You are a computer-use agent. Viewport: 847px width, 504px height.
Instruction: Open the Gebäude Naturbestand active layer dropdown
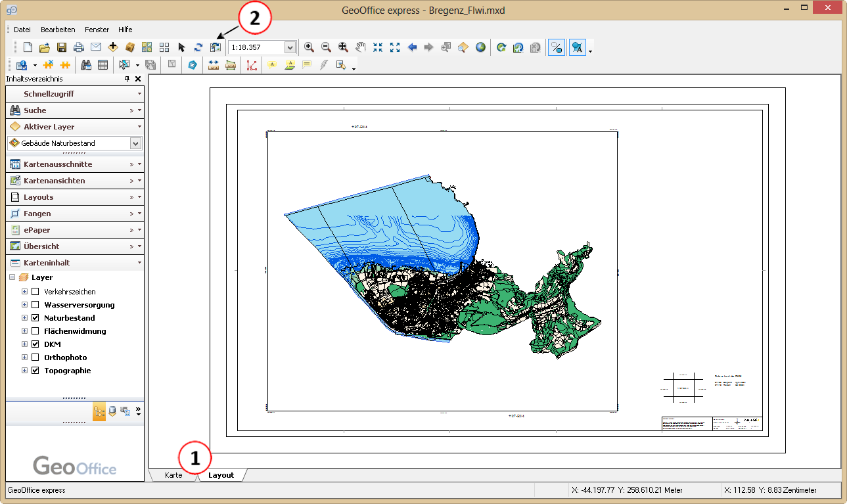pos(135,143)
